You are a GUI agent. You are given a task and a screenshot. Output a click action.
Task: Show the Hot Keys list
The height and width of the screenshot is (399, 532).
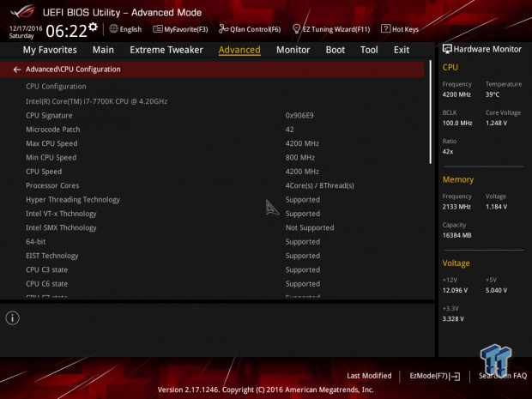(x=406, y=29)
